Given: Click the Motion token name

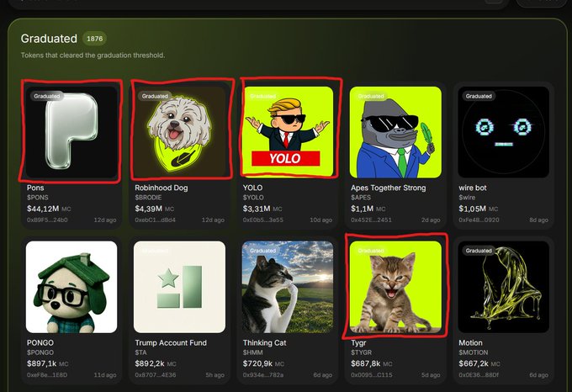Looking at the screenshot, I should (x=470, y=342).
